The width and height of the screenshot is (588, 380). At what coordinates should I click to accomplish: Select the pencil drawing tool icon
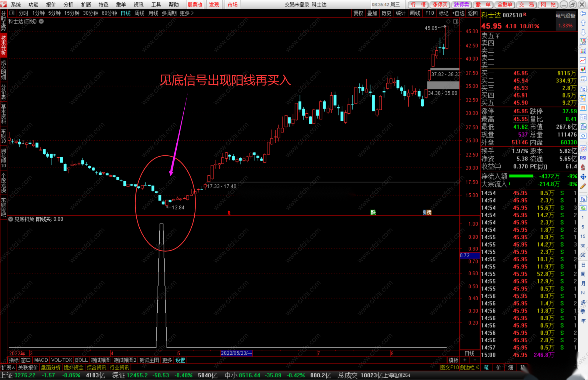tap(583, 186)
